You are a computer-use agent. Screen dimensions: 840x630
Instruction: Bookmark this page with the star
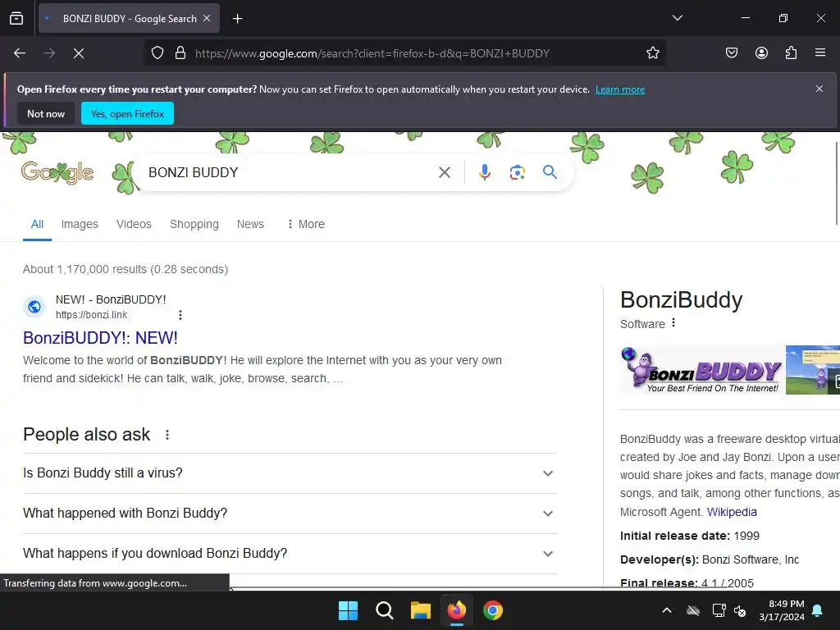(x=652, y=53)
